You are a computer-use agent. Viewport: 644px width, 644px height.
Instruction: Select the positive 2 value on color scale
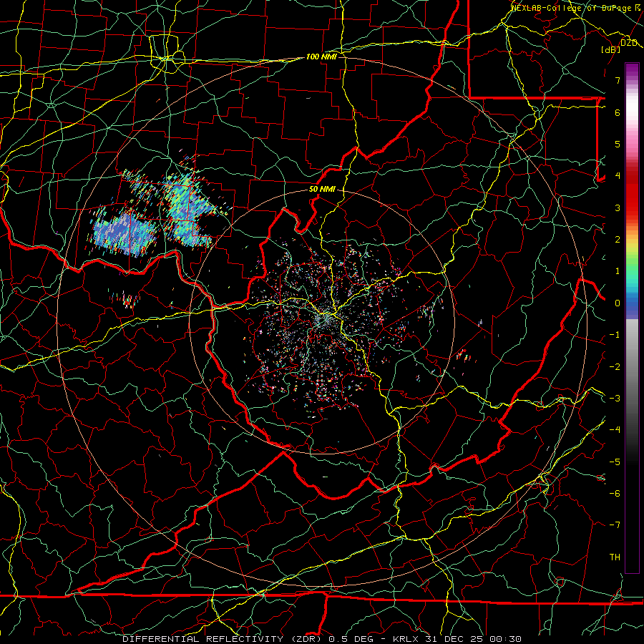(x=618, y=240)
